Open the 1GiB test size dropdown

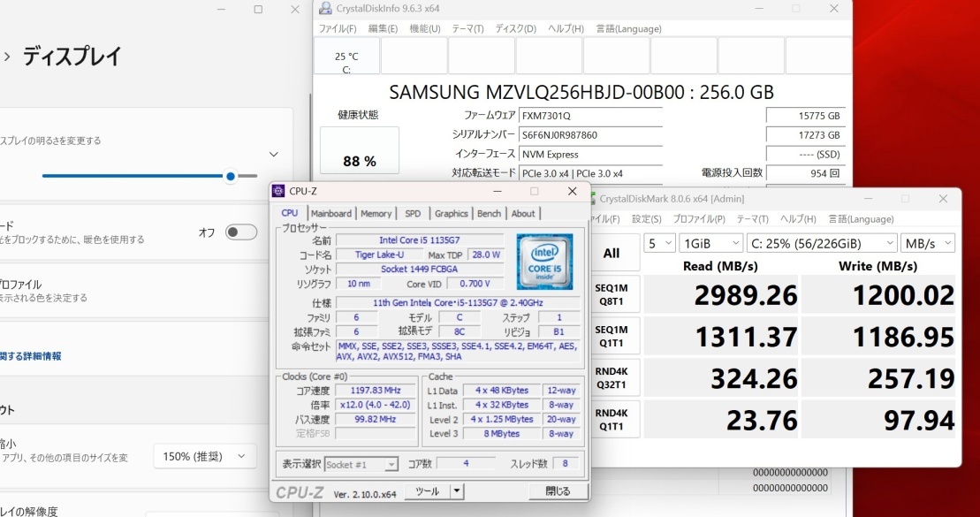(x=710, y=243)
